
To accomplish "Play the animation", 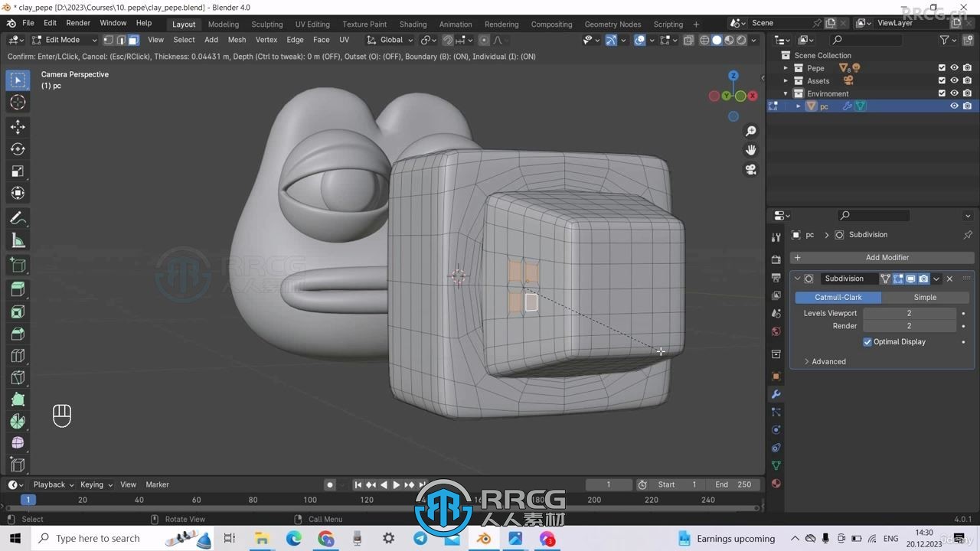I will point(396,484).
